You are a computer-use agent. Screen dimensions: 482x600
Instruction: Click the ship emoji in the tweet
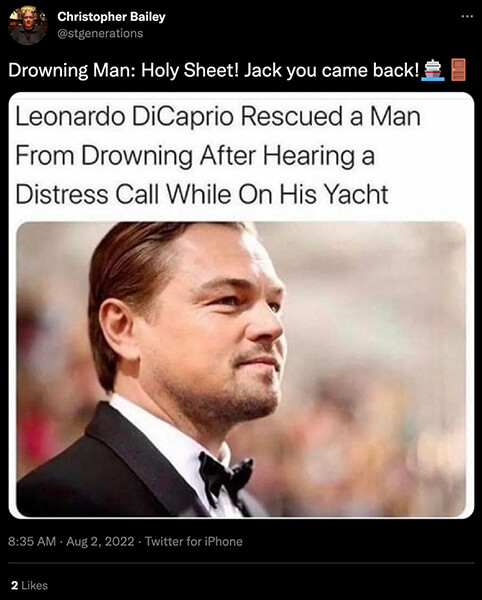[x=433, y=70]
